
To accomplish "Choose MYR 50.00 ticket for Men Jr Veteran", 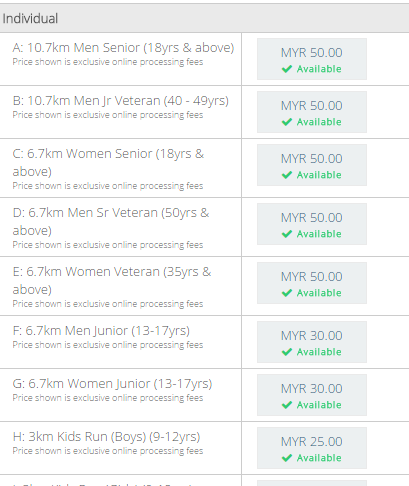I will (x=312, y=112).
